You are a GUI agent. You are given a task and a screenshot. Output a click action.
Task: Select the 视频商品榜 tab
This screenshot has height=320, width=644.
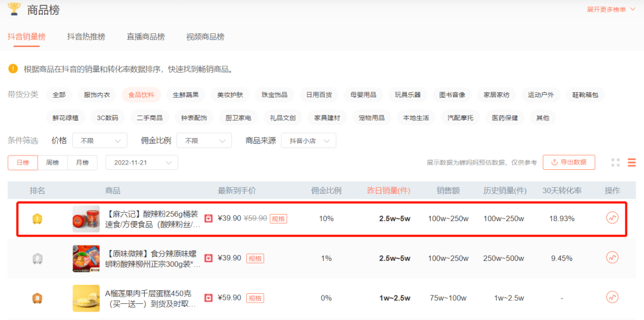pos(205,37)
